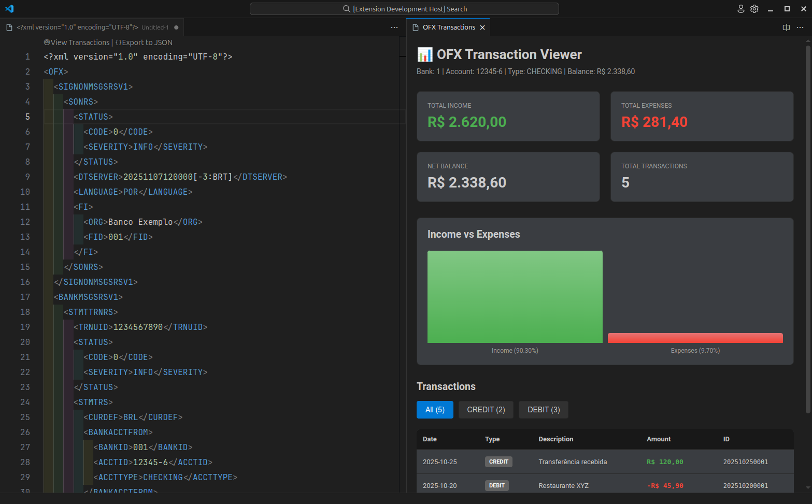Click the Extension Development Host search box
812x504 pixels.
pos(404,9)
